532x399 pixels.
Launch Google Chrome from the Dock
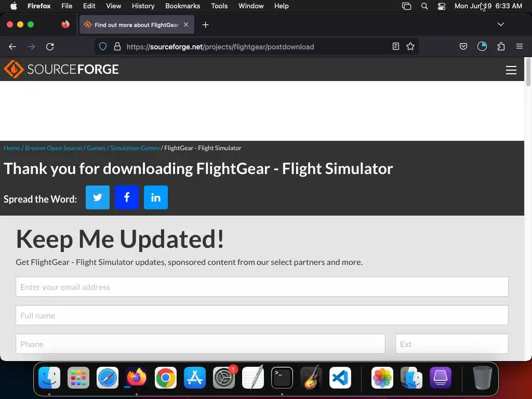166,378
